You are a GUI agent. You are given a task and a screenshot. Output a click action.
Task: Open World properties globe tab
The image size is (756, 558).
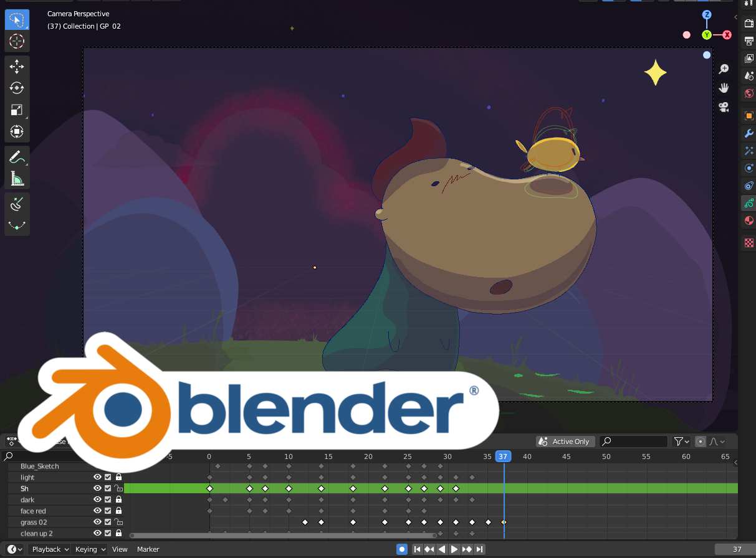click(749, 93)
